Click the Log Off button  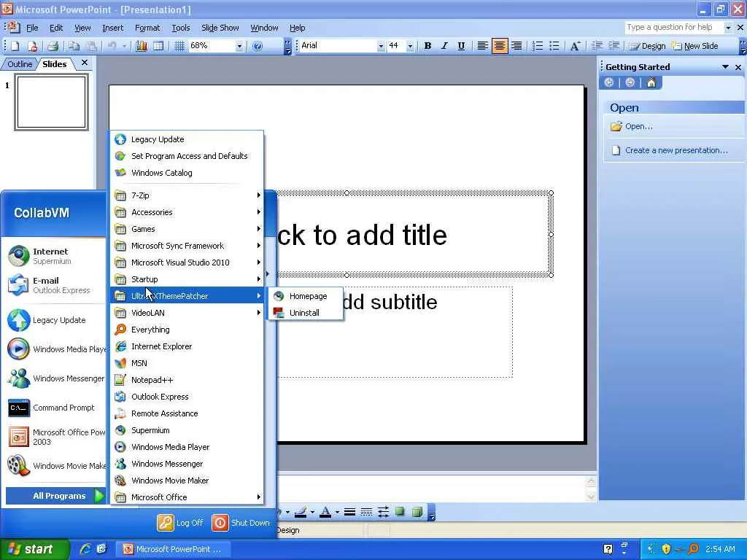tap(180, 522)
